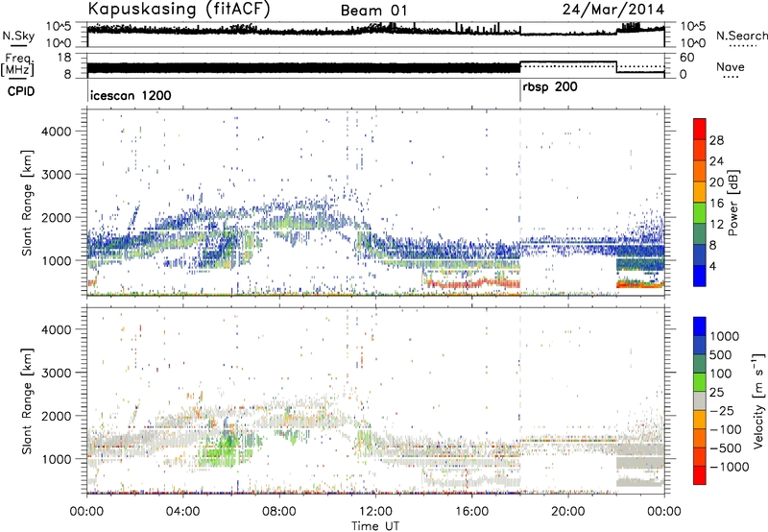Click the left '18' frequency axis value

tap(64, 58)
